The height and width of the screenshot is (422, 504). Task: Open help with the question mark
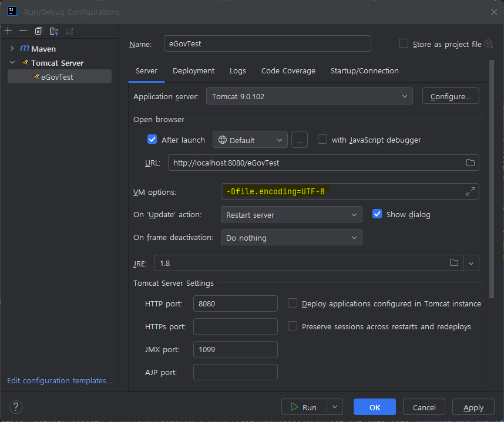click(x=16, y=407)
